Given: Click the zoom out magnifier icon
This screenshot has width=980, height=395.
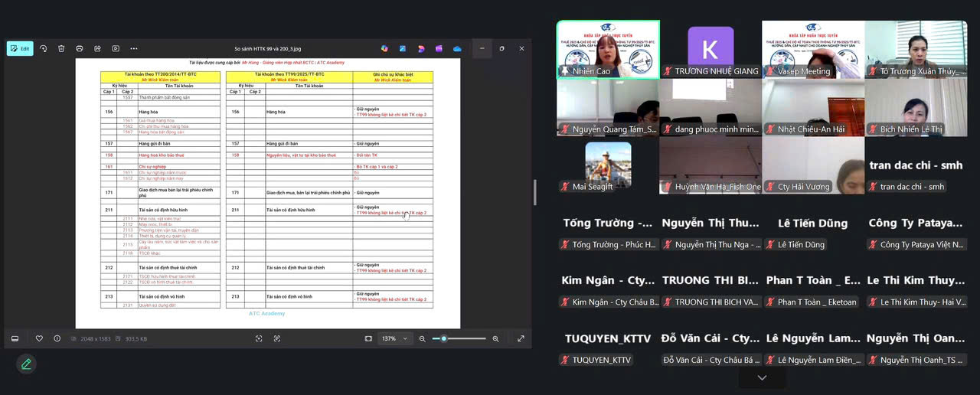Looking at the screenshot, I should (422, 338).
